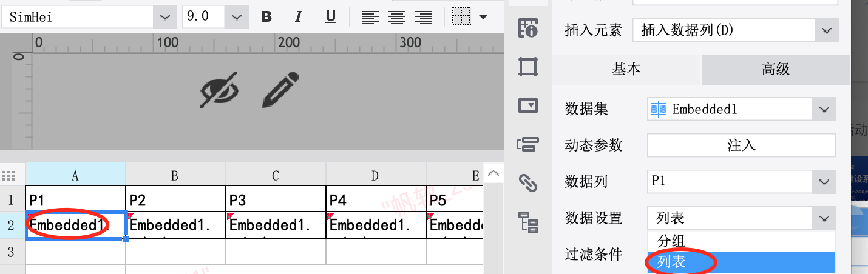Image resolution: width=868 pixels, height=274 pixels.
Task: Toggle underline formatting
Action: (331, 17)
